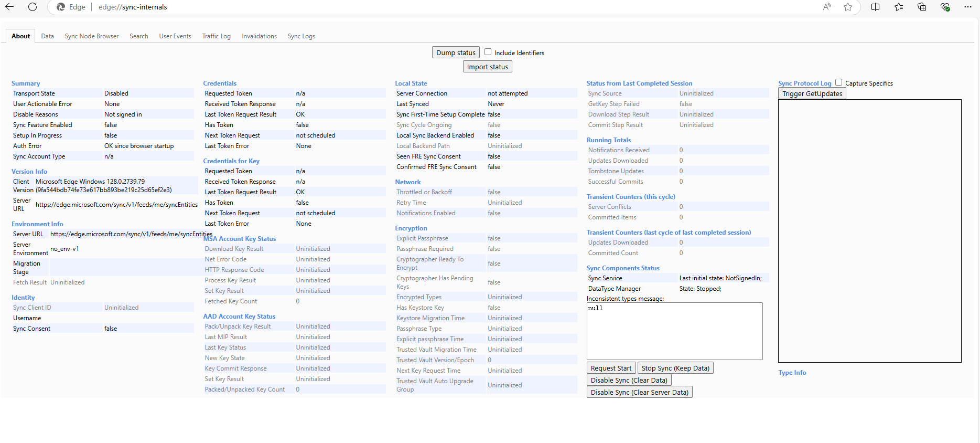The height and width of the screenshot is (443, 980).
Task: Click the Transport State value Disabled
Action: [x=116, y=93]
